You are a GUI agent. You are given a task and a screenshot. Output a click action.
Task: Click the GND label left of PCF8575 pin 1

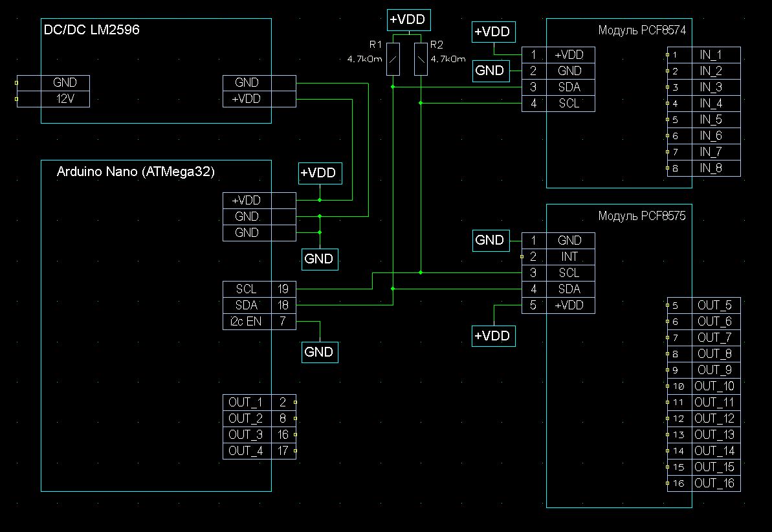489,240
